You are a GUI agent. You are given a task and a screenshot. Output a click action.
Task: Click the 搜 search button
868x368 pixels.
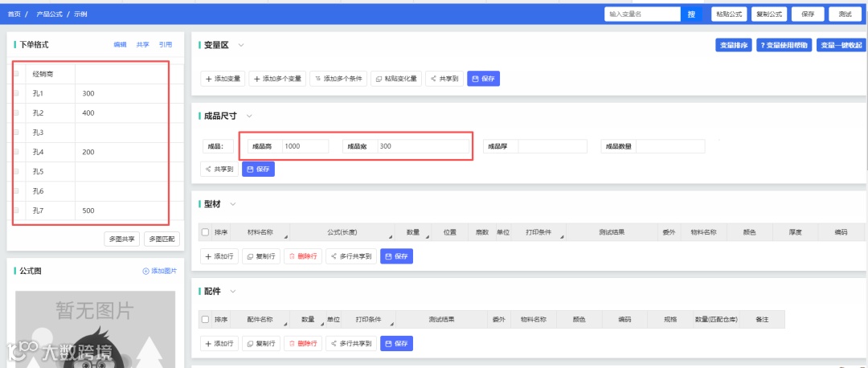(x=691, y=14)
